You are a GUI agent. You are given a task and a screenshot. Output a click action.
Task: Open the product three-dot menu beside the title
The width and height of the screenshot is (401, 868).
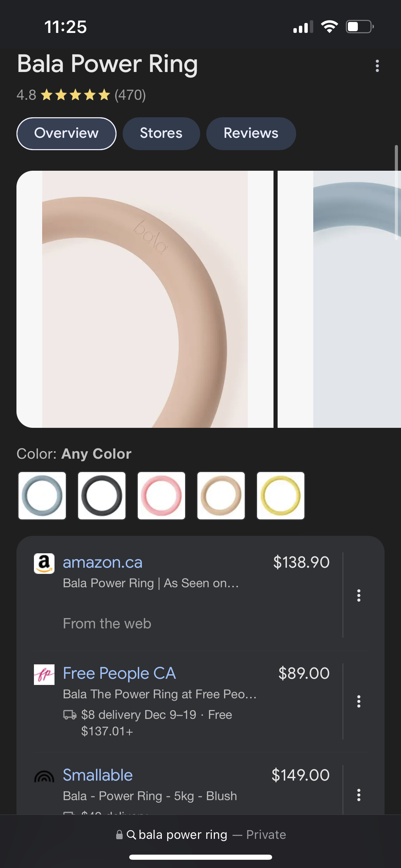point(377,66)
